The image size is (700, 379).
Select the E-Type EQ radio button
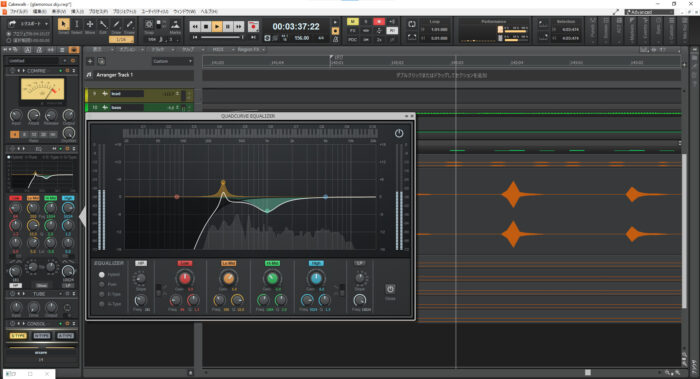(102, 294)
